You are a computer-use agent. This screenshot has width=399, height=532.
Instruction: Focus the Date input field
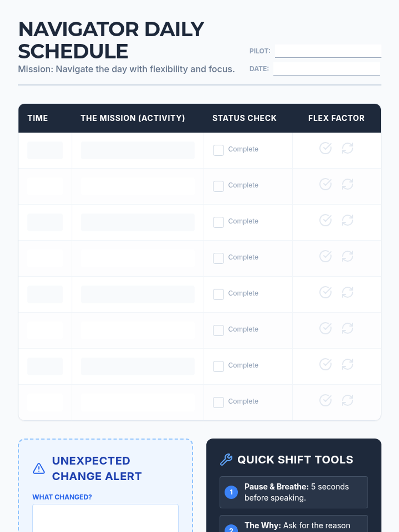(326, 68)
